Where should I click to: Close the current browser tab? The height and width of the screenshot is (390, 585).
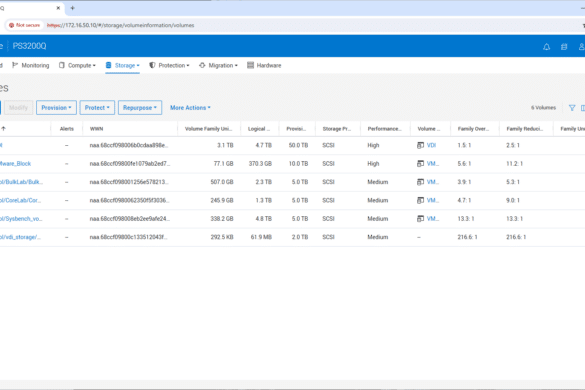click(58, 8)
